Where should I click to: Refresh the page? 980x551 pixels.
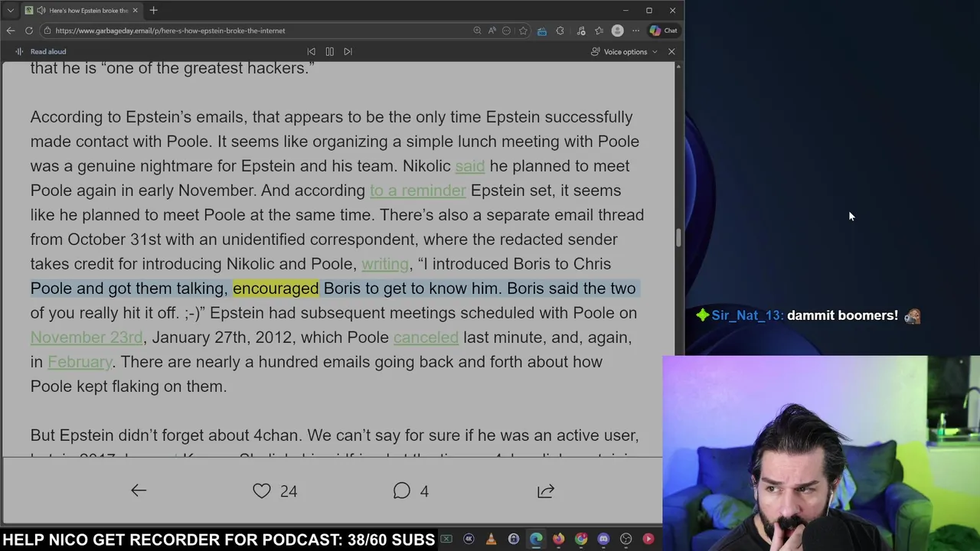[29, 31]
